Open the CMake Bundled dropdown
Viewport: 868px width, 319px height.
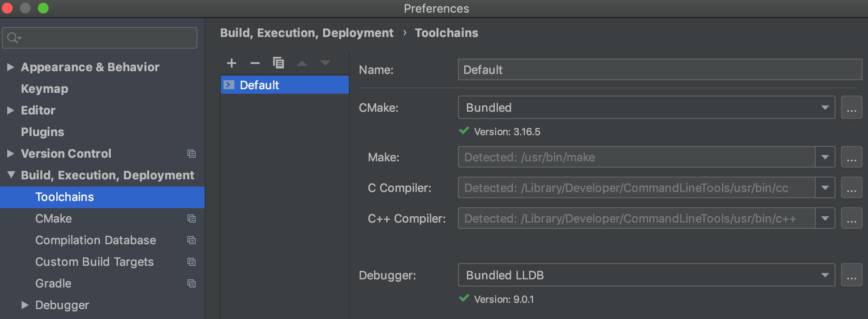(646, 108)
